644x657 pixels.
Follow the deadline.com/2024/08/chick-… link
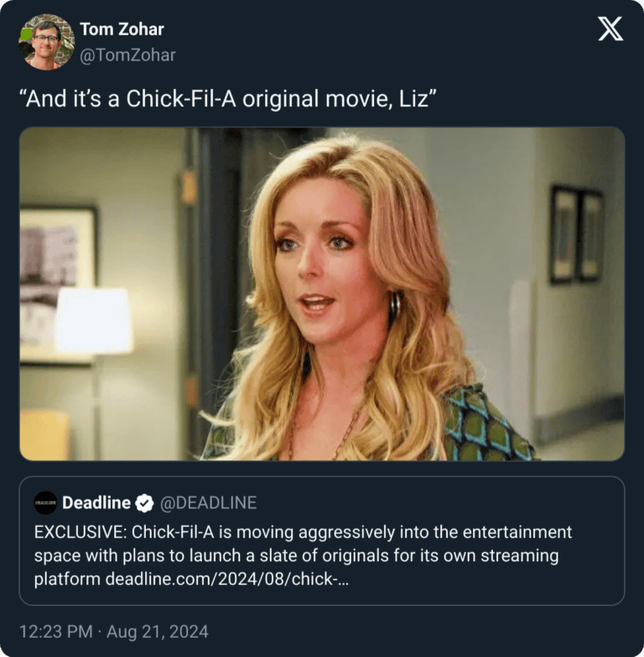[227, 579]
